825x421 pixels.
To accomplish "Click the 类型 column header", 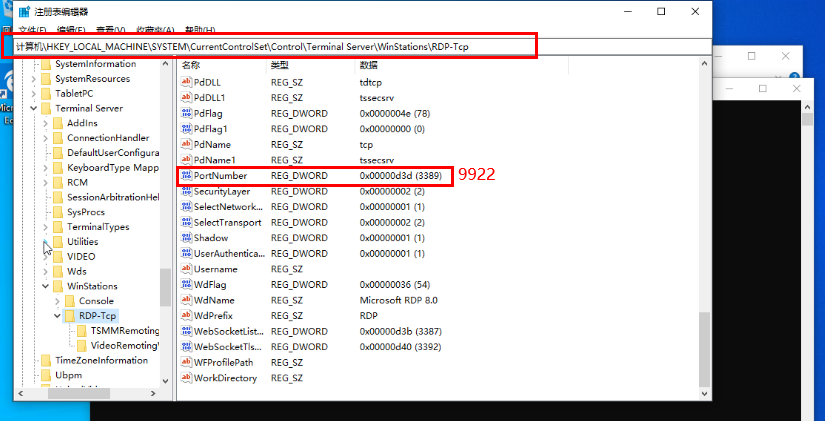I will [x=280, y=64].
